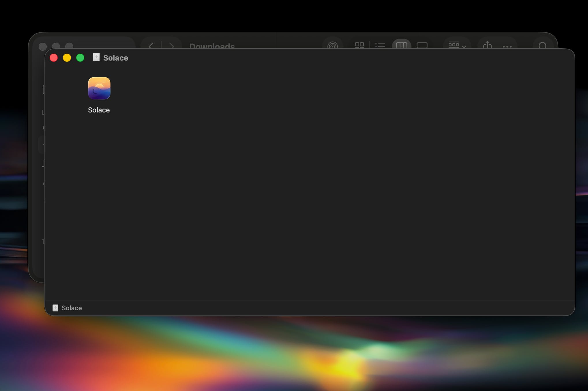Select Solace in the bottom path bar

click(72, 308)
